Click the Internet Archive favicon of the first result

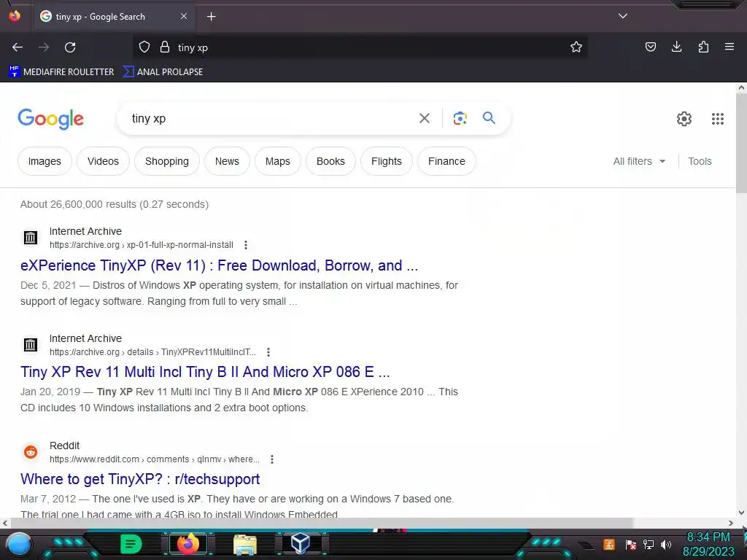[x=31, y=237]
